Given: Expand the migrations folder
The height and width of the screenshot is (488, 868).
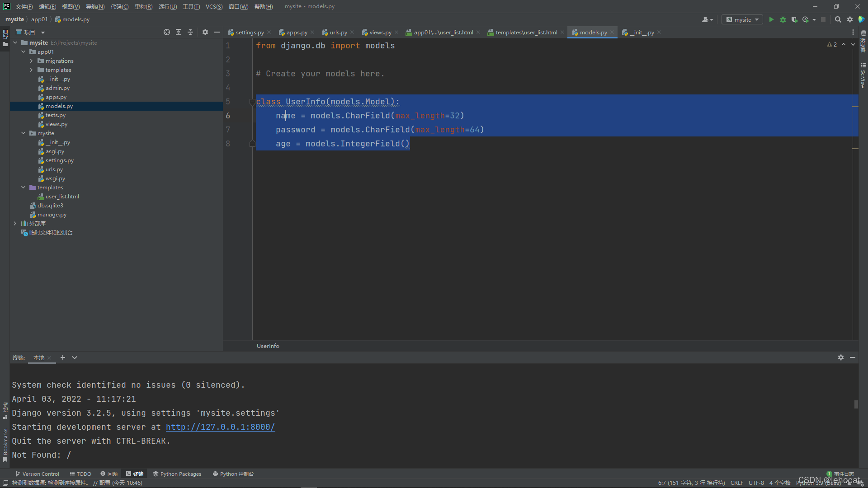Looking at the screenshot, I should pos(31,61).
